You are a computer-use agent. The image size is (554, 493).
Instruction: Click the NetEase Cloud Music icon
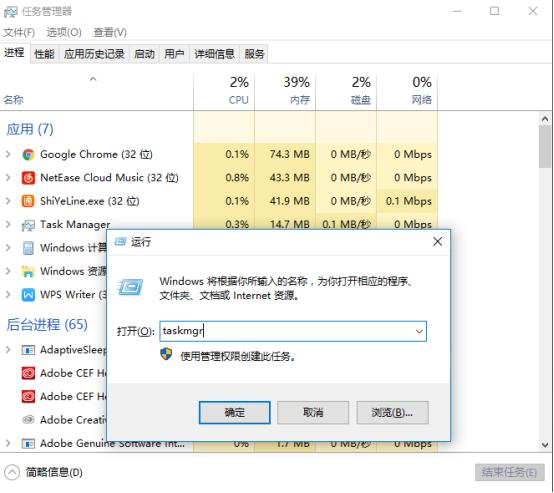[x=28, y=178]
